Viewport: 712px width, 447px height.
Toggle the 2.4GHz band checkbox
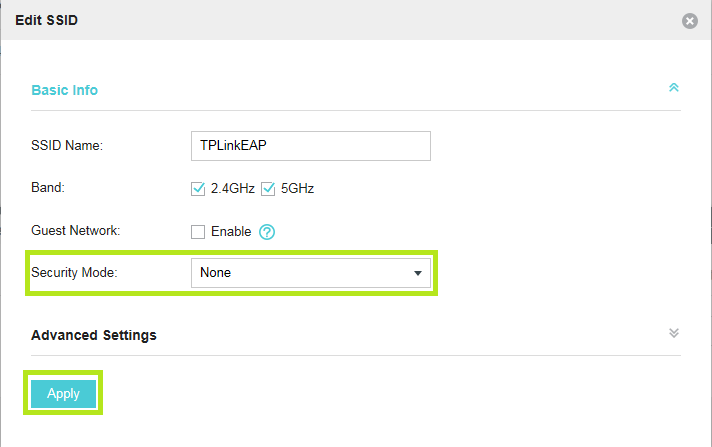198,188
